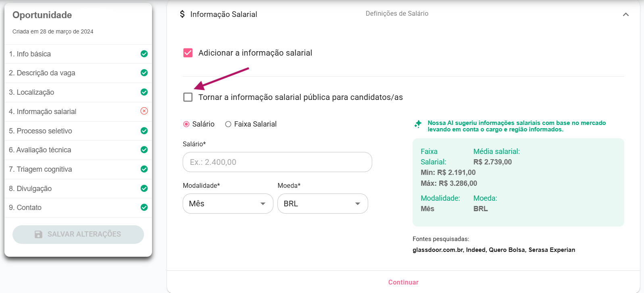
Task: Select the Faixa Salarial radio option
Action: pos(228,124)
